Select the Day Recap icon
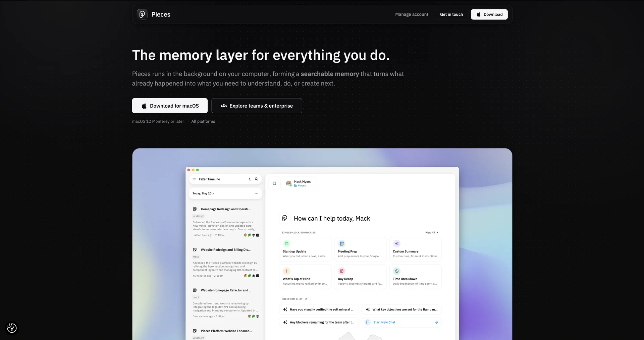This screenshot has width=644, height=340. pyautogui.click(x=341, y=271)
